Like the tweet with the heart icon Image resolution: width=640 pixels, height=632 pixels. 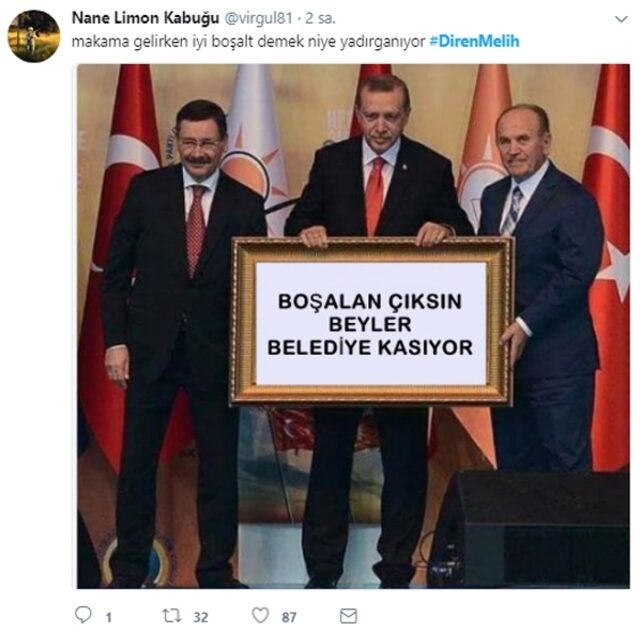coord(260,615)
